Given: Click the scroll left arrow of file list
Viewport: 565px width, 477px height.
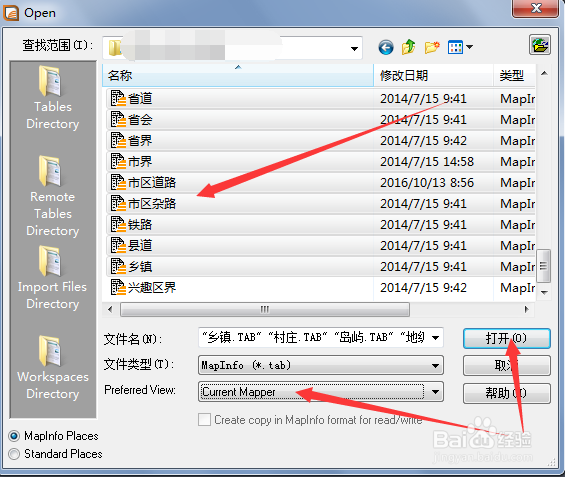Looking at the screenshot, I should pyautogui.click(x=110, y=309).
